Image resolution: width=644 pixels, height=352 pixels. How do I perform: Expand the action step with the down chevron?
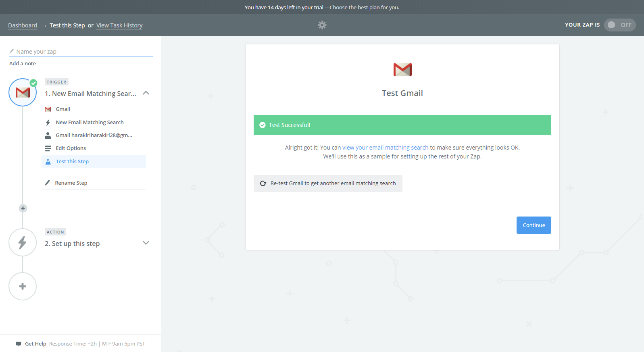[x=146, y=243]
